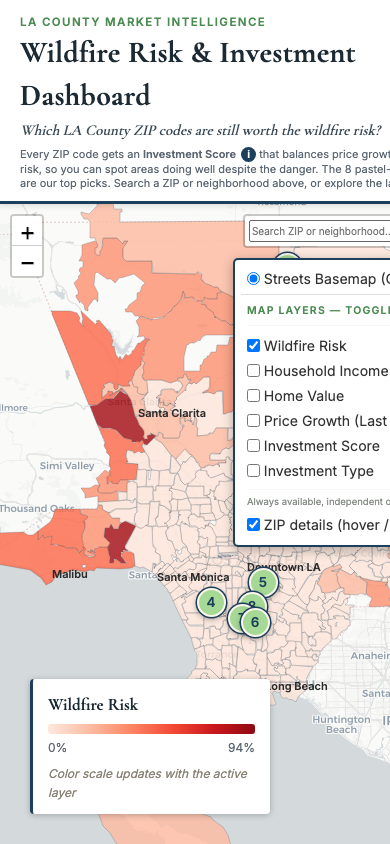Click the Huntington Beach map label
The image size is (390, 844).
pos(341,725)
